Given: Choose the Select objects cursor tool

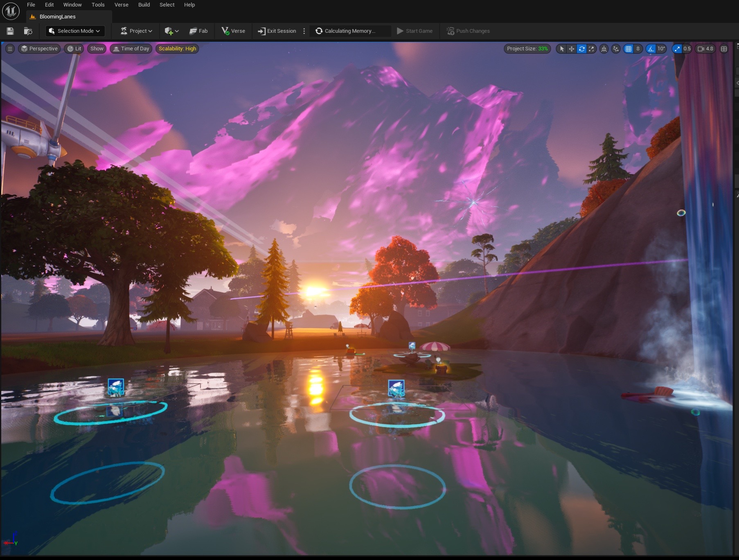Looking at the screenshot, I should (x=562, y=49).
